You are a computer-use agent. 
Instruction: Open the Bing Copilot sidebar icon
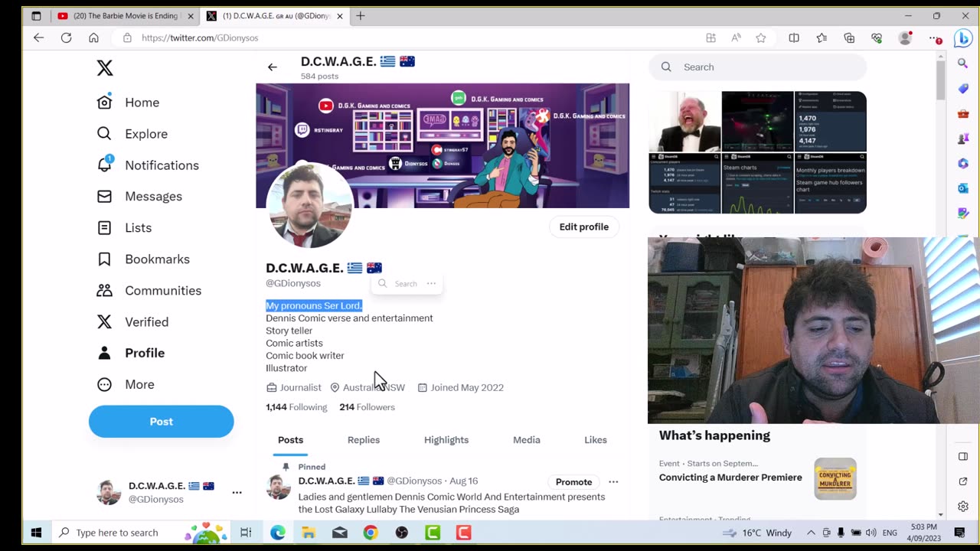coord(963,38)
